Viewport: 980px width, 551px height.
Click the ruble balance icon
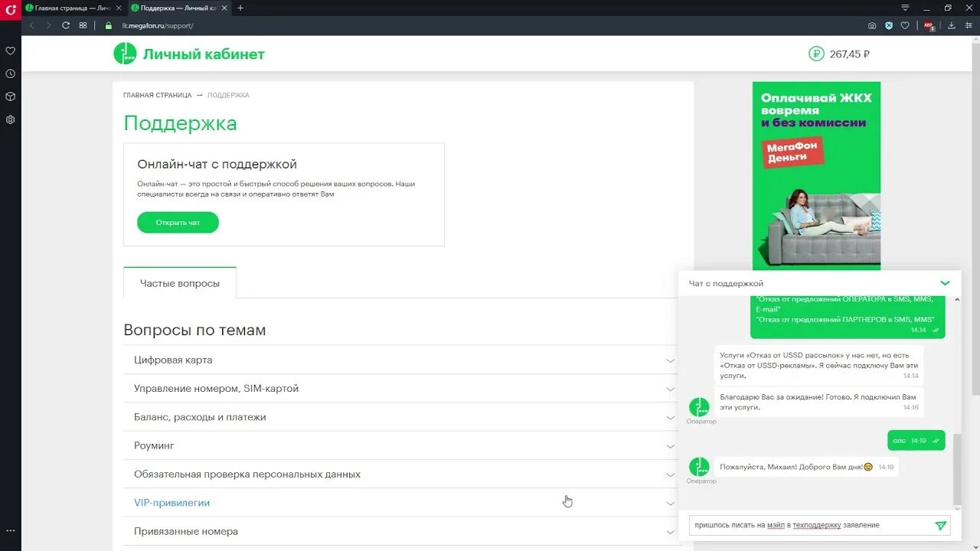(x=816, y=54)
